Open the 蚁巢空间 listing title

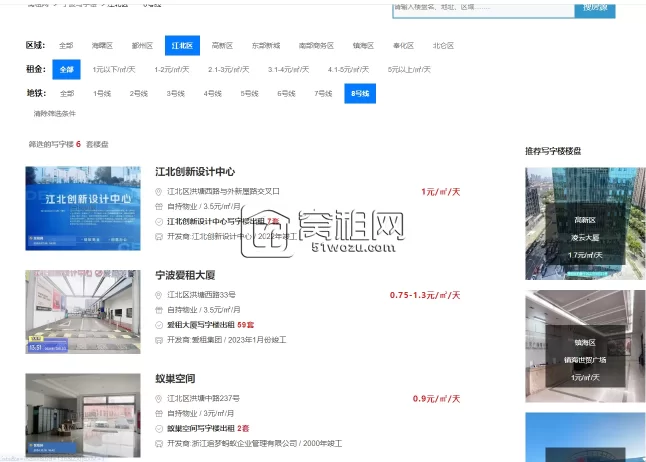[x=175, y=378]
